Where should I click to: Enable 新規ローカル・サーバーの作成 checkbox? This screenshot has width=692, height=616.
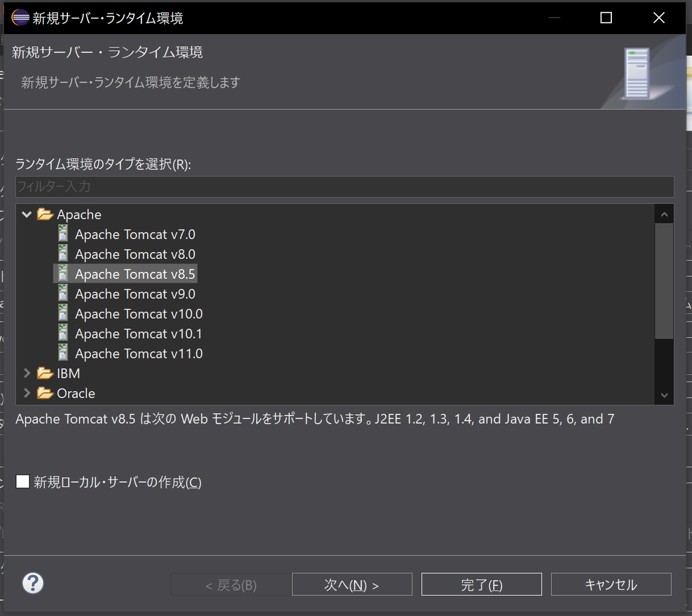coord(22,482)
